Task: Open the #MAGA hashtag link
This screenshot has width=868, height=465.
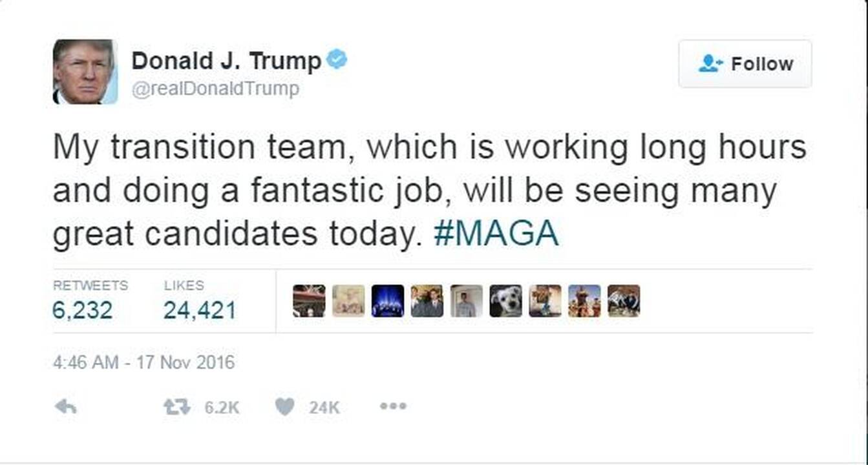Action: [x=496, y=234]
